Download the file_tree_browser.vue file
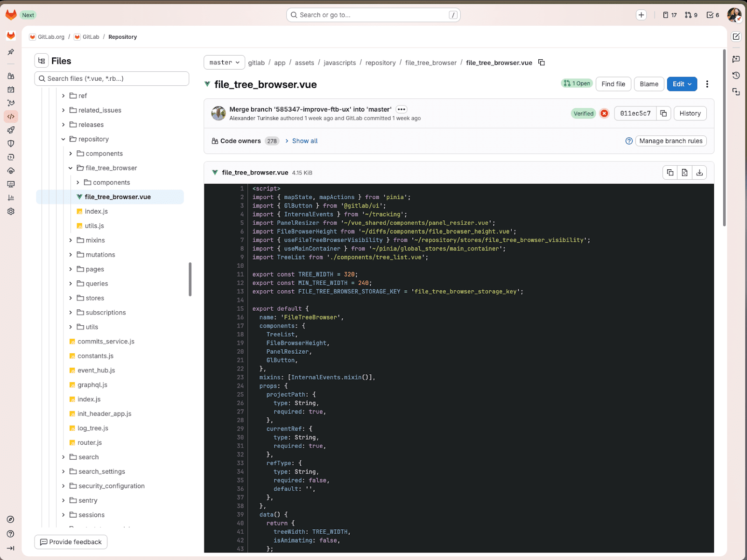Screen dimensions: 747x560 pos(699,173)
